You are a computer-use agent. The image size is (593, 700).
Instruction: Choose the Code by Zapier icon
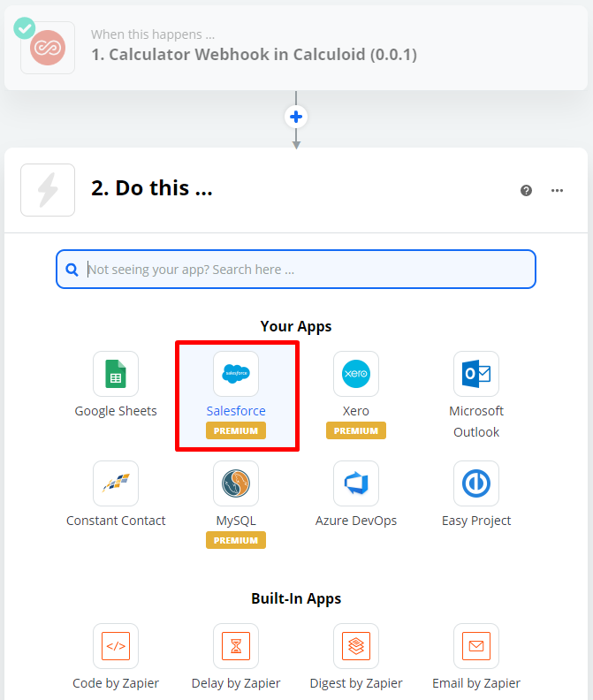coord(116,646)
